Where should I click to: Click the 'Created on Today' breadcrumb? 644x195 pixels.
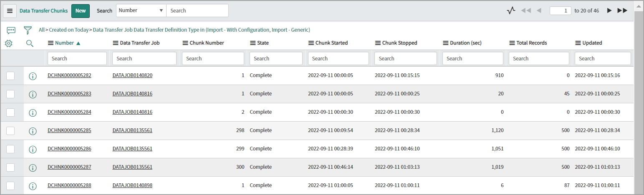(69, 30)
